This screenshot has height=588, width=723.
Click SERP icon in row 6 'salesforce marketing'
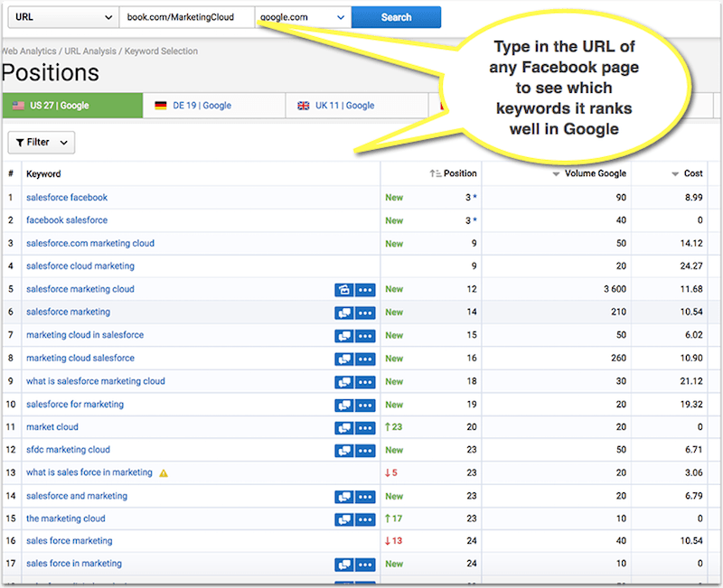coord(344,313)
